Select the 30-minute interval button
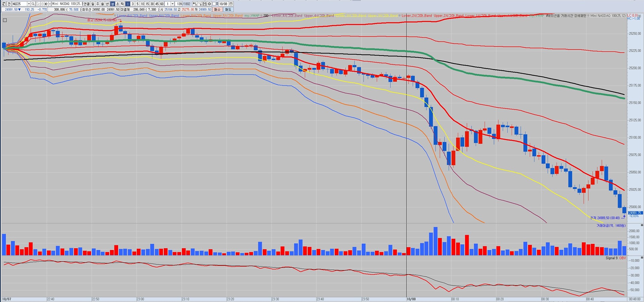Viewport: 644px width, 302px height. pos(152,4)
